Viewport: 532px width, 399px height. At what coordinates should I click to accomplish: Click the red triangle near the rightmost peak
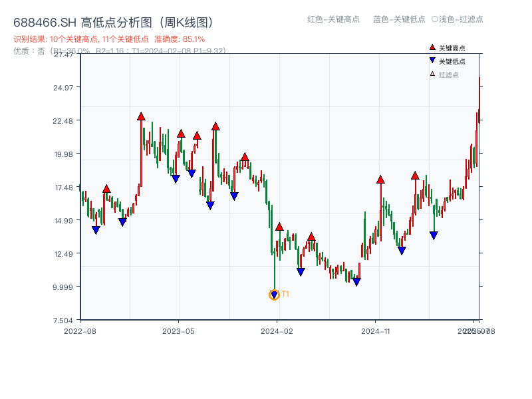coord(414,176)
